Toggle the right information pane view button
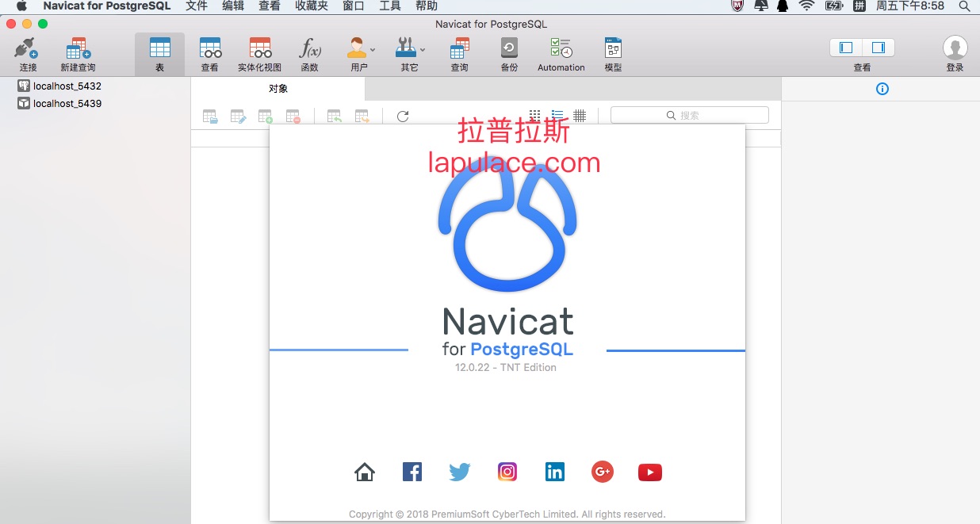Viewport: 980px width, 524px height. click(x=879, y=48)
